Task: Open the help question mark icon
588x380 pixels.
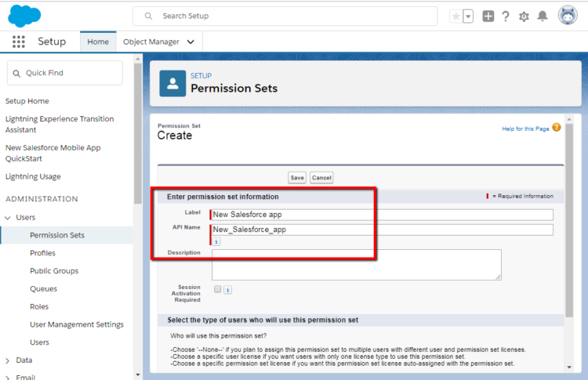Action: click(x=506, y=16)
